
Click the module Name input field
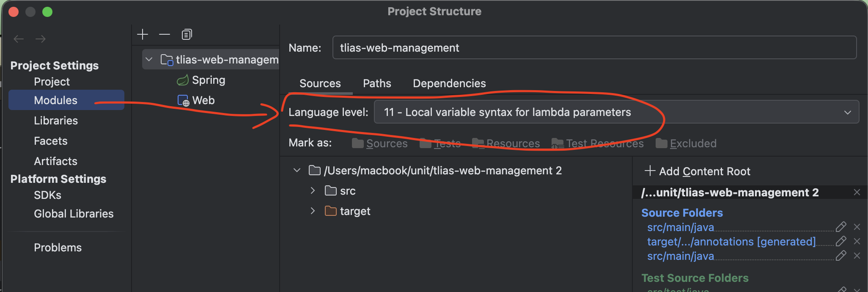pos(594,48)
